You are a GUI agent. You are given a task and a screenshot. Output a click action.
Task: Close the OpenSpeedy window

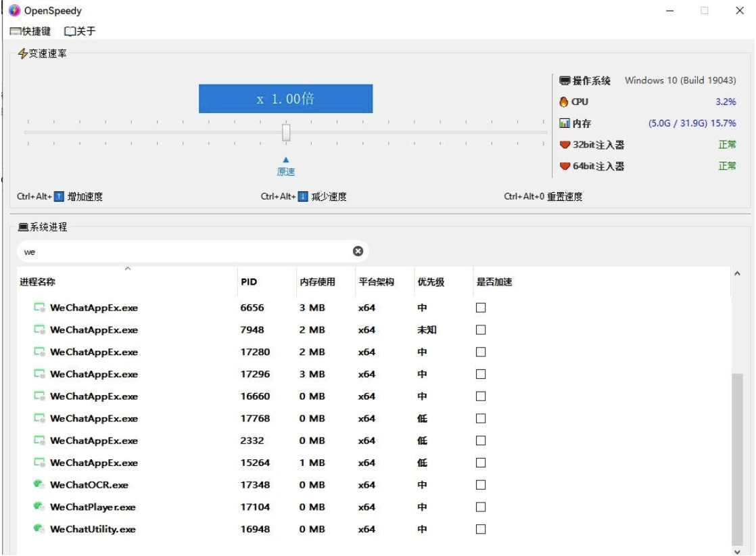pyautogui.click(x=740, y=11)
